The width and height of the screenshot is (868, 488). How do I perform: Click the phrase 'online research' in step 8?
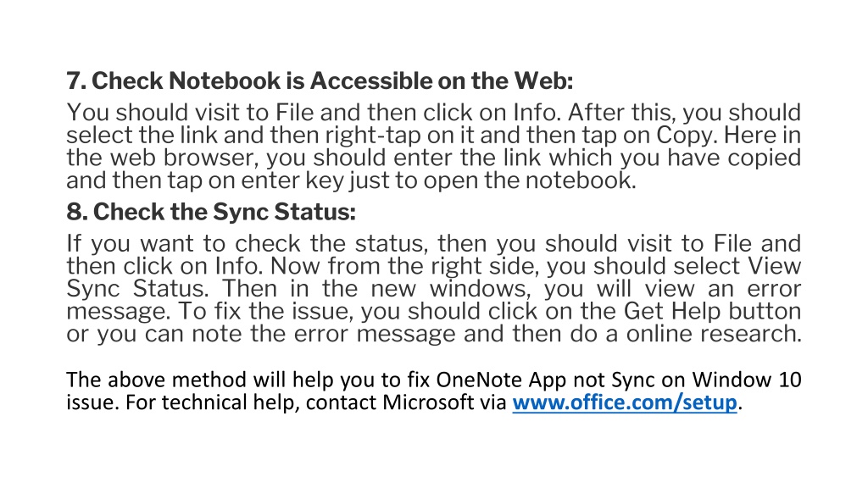click(713, 334)
